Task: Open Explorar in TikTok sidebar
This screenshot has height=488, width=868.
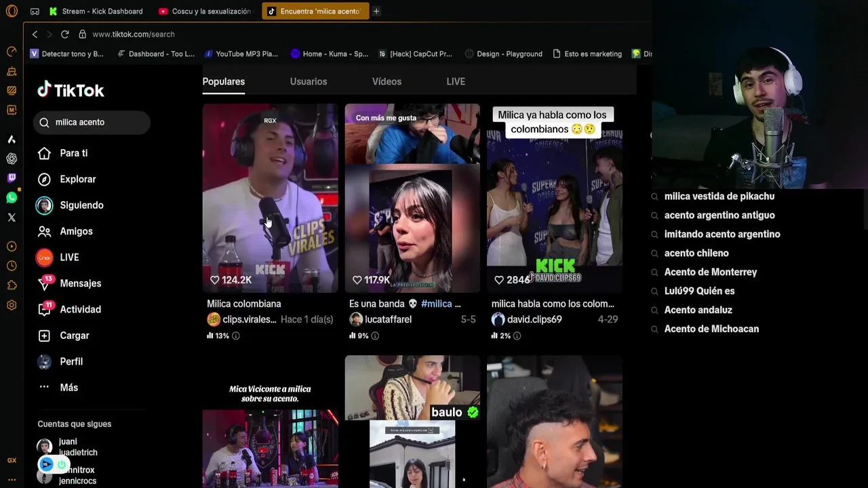Action: 66,179
